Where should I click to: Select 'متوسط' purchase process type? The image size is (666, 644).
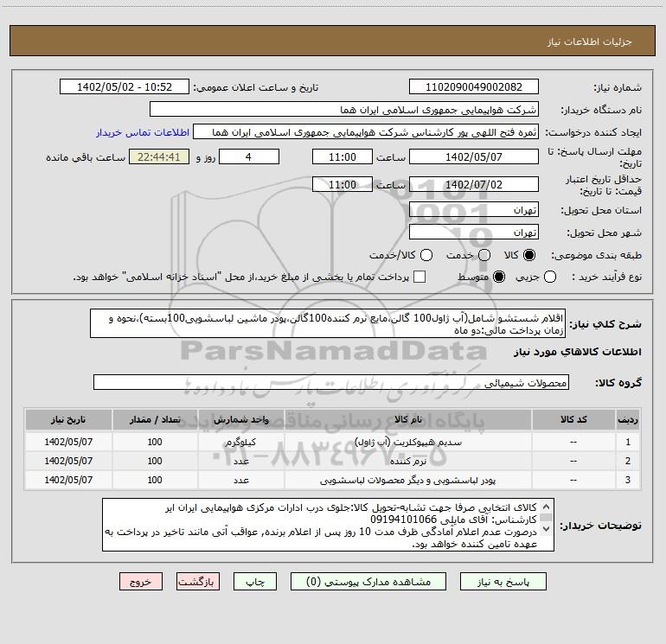click(497, 277)
